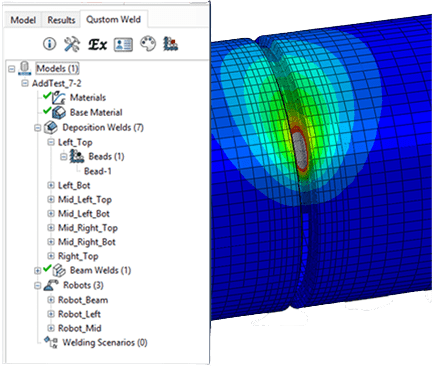Select the Mid_Right_Top weld item

(88, 228)
